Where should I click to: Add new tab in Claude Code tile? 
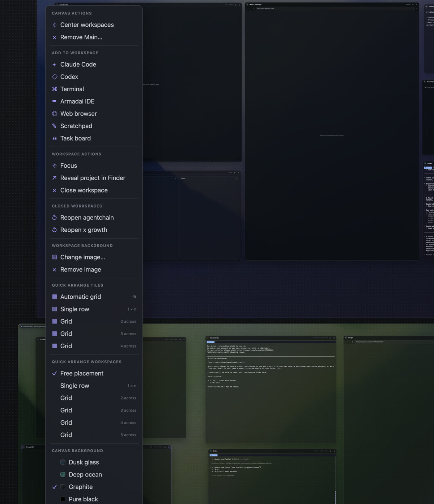[216, 342]
